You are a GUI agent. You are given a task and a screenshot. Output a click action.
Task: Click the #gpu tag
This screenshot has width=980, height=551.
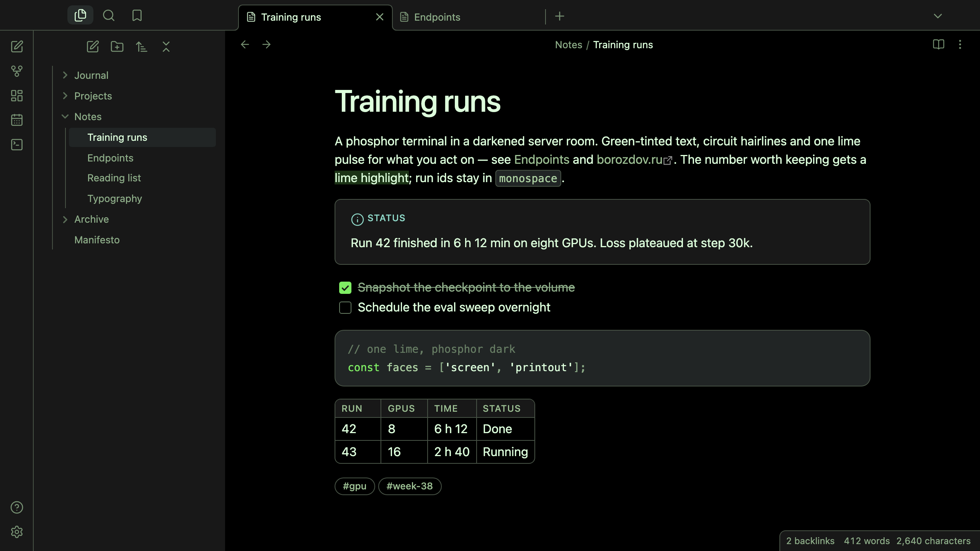point(355,486)
